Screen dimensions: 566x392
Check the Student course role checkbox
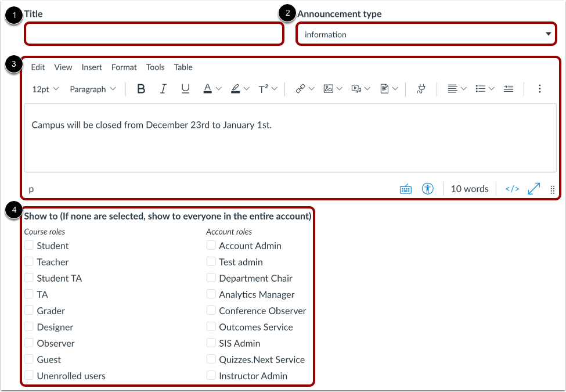[x=29, y=246]
